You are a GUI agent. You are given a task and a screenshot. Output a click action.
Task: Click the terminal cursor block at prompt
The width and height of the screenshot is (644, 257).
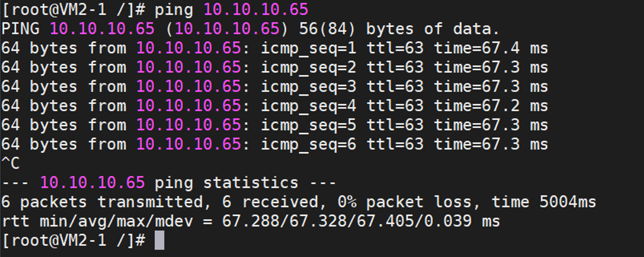pyautogui.click(x=159, y=241)
